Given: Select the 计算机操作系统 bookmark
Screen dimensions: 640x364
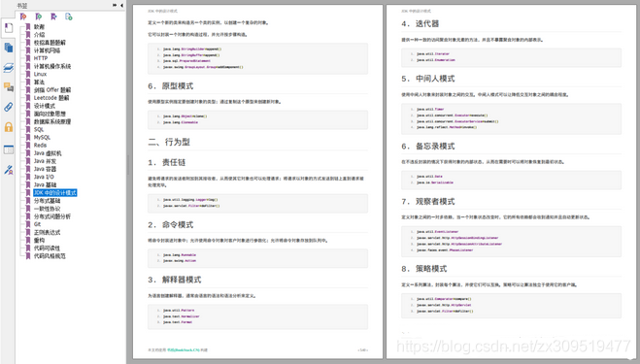Looking at the screenshot, I should (x=52, y=66).
